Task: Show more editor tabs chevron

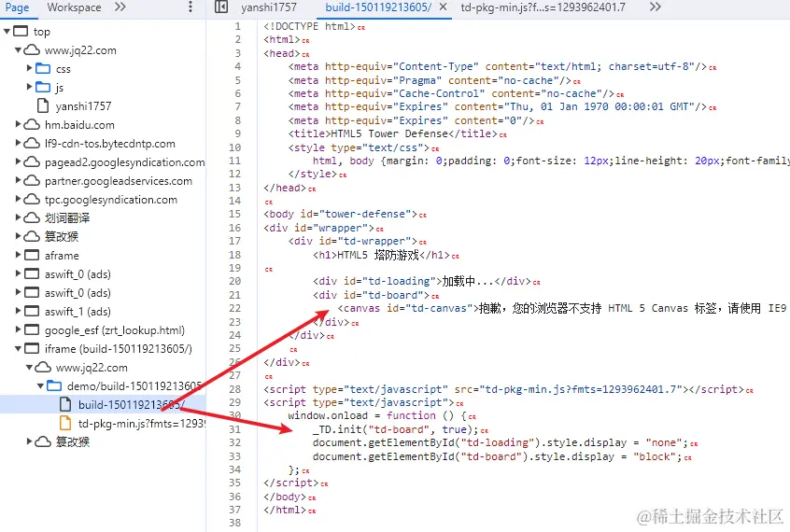Action: pos(655,7)
